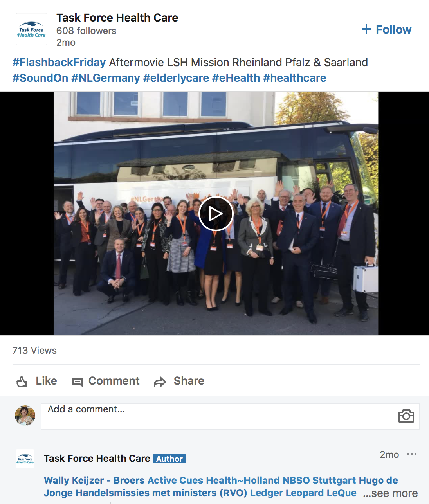429x504 pixels.
Task: Click the Comment speech bubble icon
Action: [78, 382]
